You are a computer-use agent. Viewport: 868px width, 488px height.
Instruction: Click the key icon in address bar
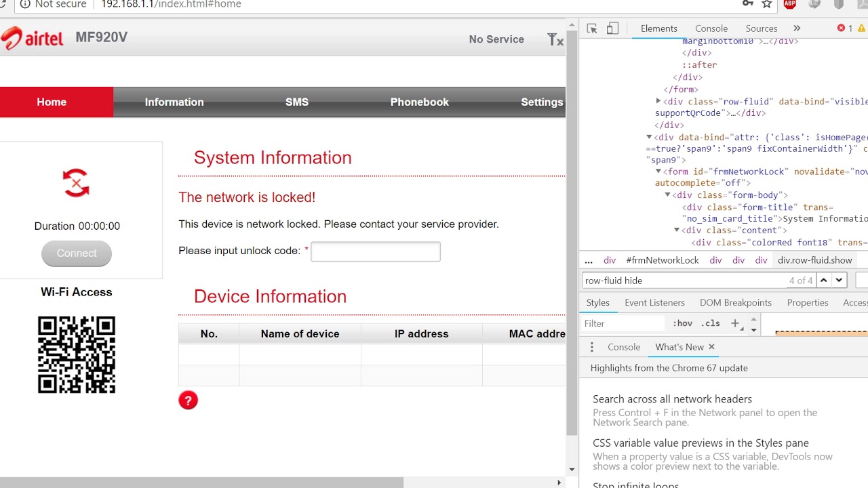click(x=748, y=4)
